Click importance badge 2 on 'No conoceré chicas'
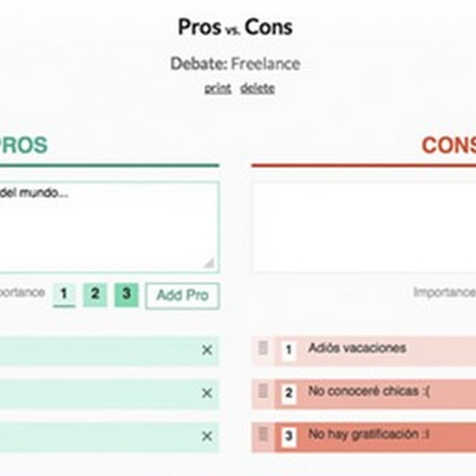Viewport: 476px width, 476px height. (289, 393)
